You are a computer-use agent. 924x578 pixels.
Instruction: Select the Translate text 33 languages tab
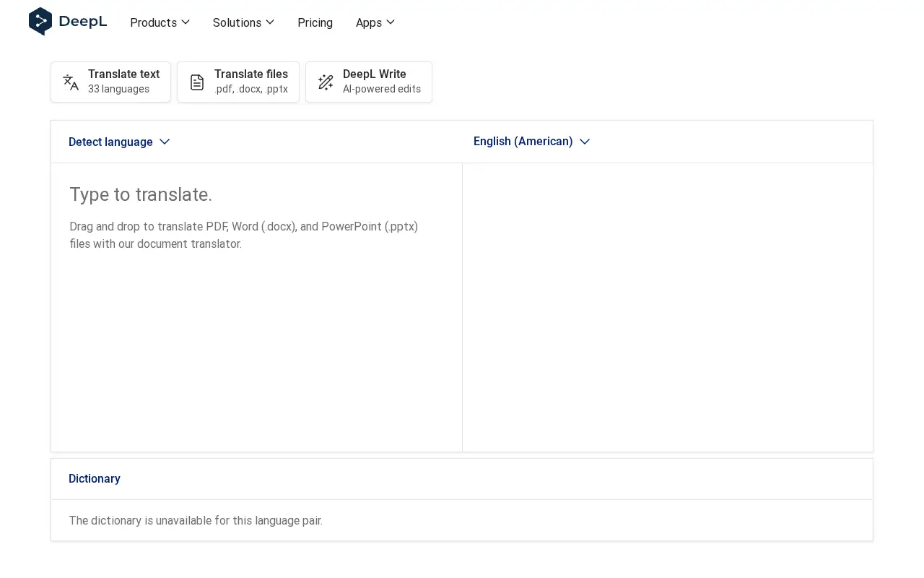point(110,82)
